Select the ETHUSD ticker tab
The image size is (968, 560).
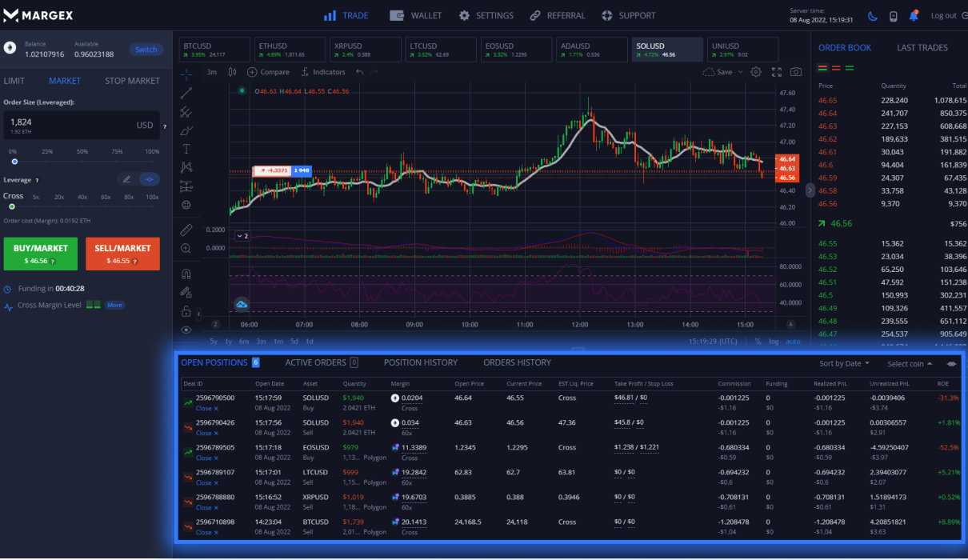tap(290, 50)
